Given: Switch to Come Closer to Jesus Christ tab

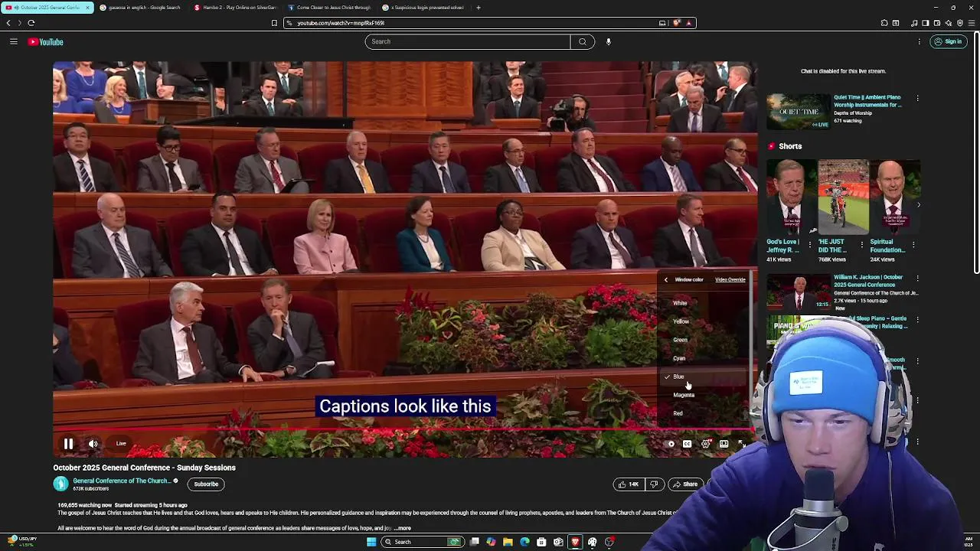Looking at the screenshot, I should click(x=331, y=8).
